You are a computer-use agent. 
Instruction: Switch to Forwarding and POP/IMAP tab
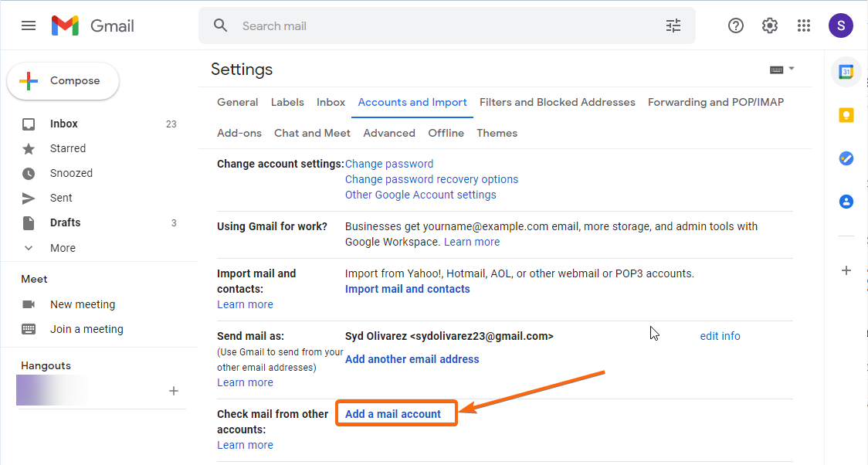[716, 103]
